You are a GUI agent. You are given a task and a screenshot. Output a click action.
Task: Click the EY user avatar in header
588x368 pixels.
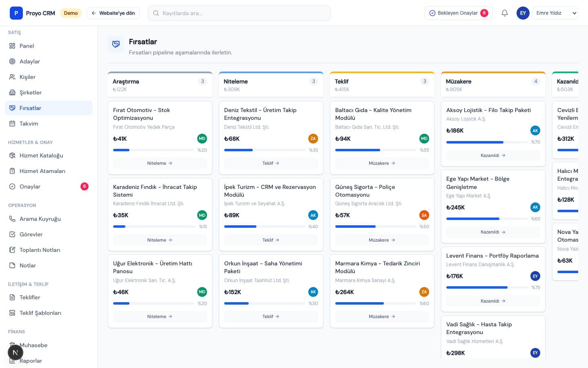point(523,13)
